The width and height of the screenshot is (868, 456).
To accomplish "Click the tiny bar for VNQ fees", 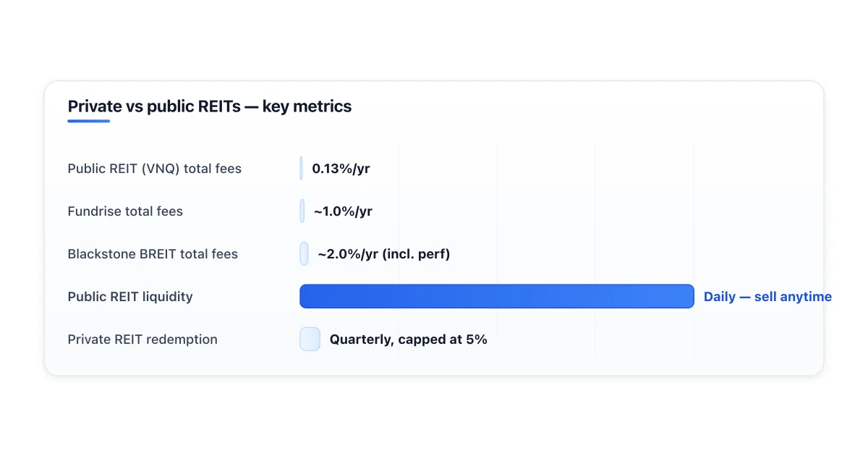I will click(301, 169).
